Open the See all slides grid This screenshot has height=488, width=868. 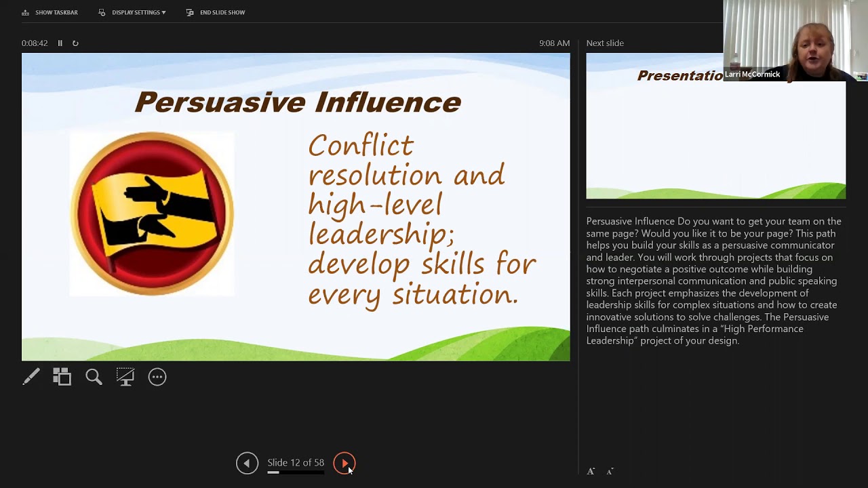coord(62,377)
